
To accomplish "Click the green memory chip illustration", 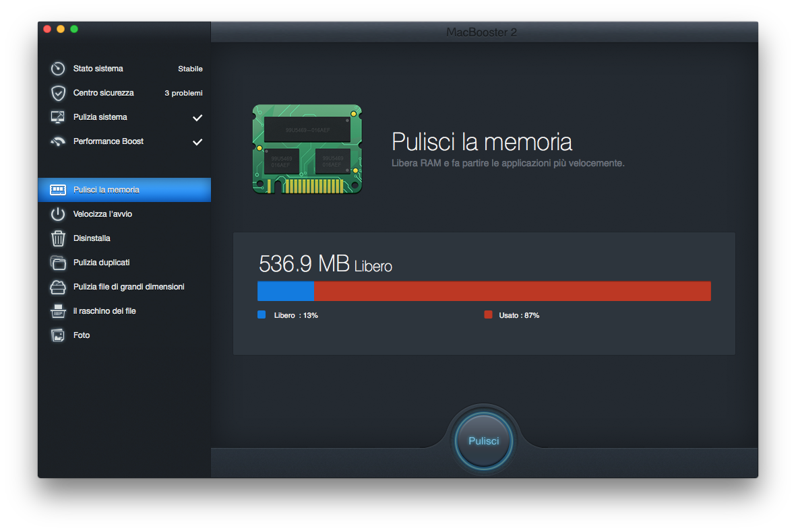I will point(307,149).
